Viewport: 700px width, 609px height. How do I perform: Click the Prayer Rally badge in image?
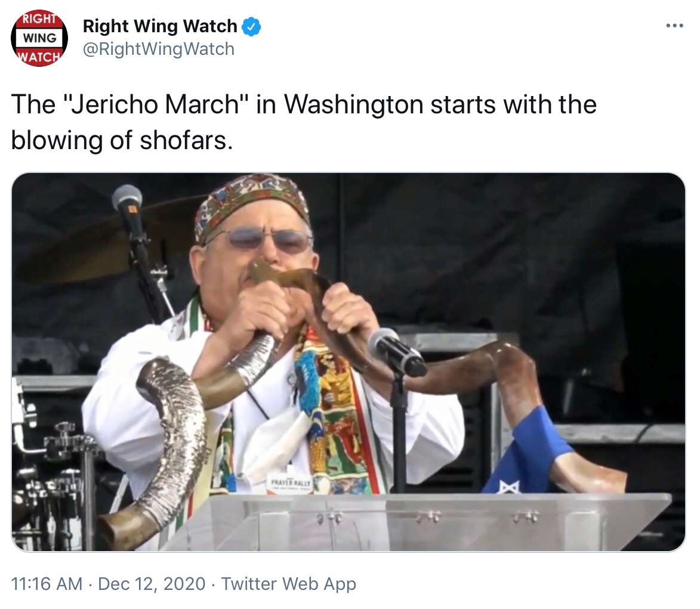click(x=289, y=483)
